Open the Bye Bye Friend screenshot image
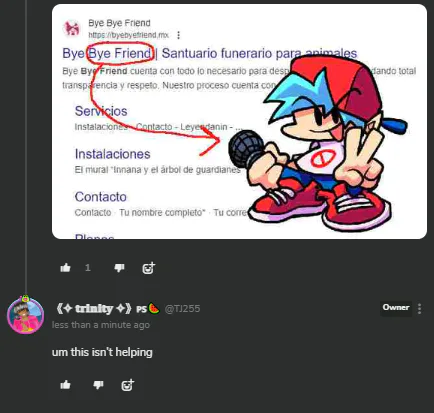The image size is (434, 413). point(239,121)
